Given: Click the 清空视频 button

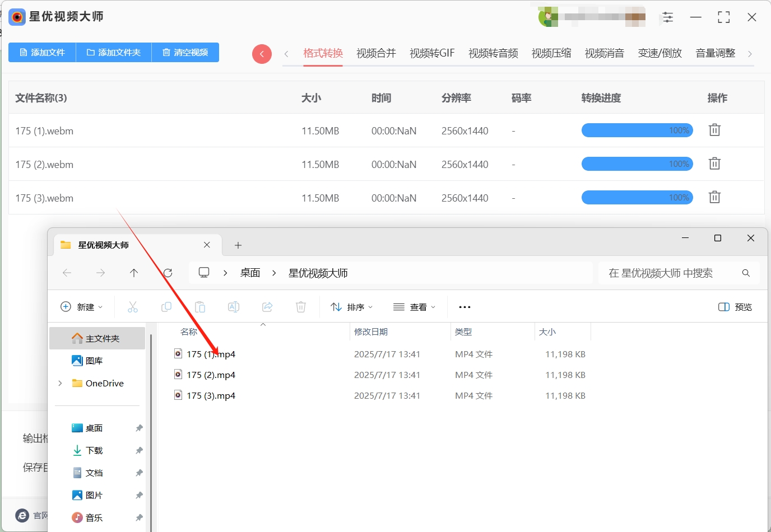Looking at the screenshot, I should point(185,52).
